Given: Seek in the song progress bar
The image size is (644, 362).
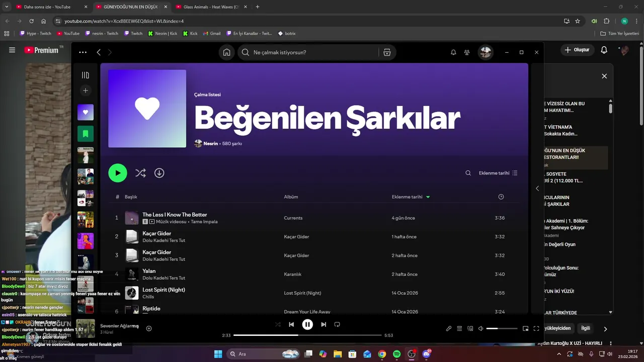Looking at the screenshot, I should coord(307,335).
